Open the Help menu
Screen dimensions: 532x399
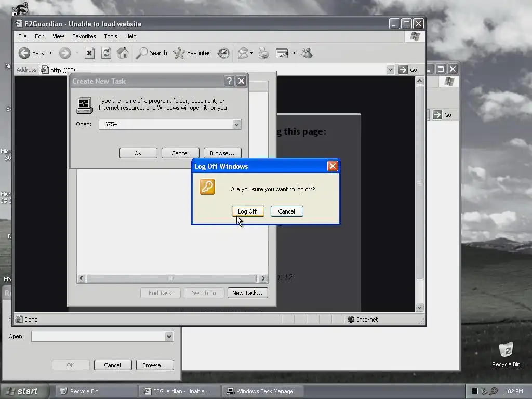pyautogui.click(x=130, y=36)
